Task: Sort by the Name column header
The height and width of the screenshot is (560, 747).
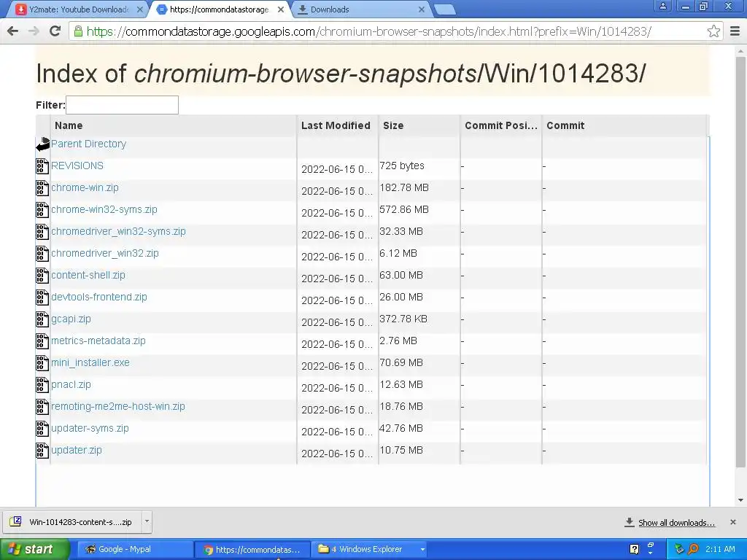Action: (173, 125)
